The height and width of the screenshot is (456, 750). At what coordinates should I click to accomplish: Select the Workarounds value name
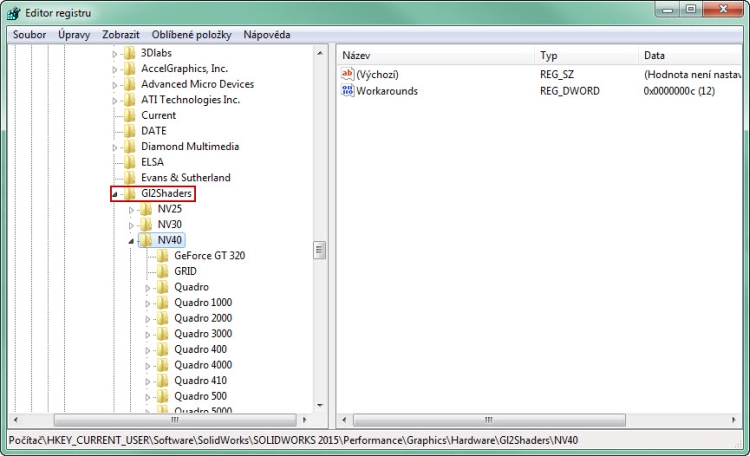387,91
